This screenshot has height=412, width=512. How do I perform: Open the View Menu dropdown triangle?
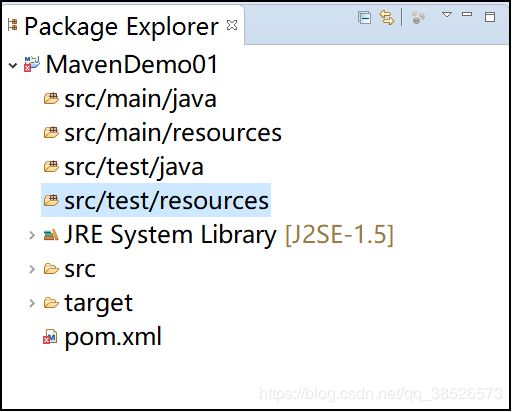point(447,15)
